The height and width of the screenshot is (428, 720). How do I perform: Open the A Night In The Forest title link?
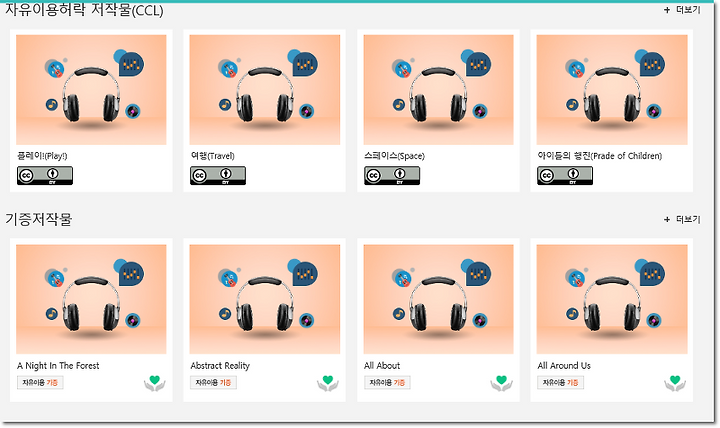[58, 366]
